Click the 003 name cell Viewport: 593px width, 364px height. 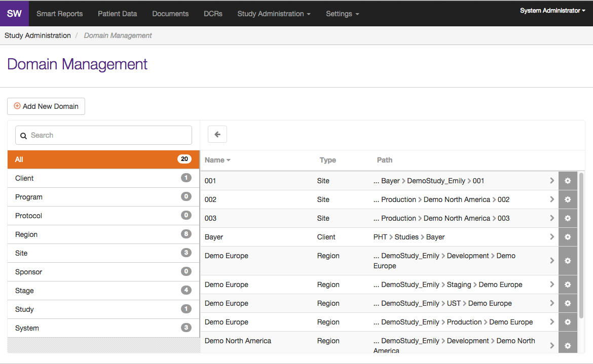[210, 218]
